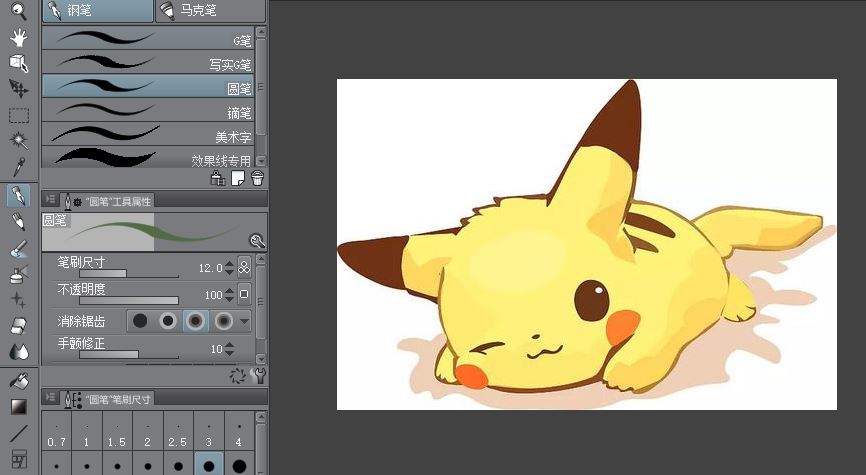Select the Brush tool in the toolbar

pos(19,249)
